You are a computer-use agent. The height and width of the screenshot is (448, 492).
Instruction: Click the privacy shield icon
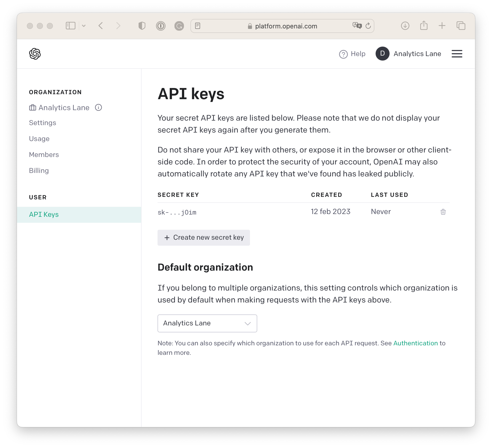[142, 26]
